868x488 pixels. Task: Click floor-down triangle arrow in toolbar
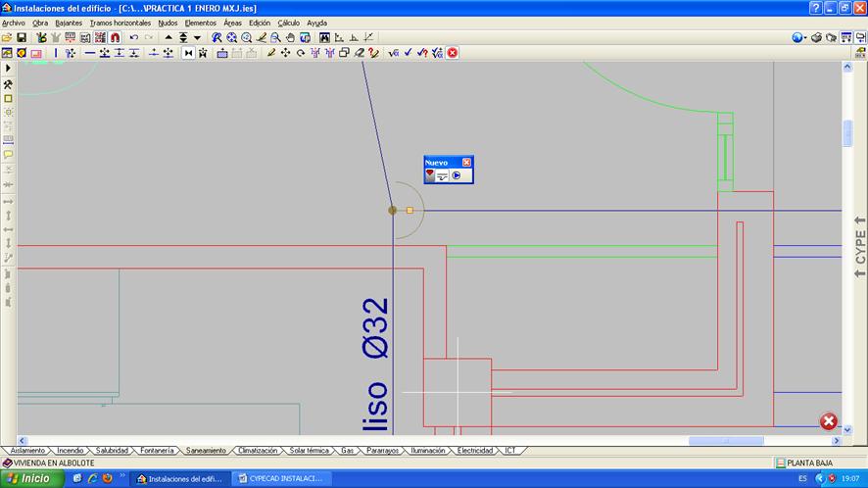pos(197,37)
